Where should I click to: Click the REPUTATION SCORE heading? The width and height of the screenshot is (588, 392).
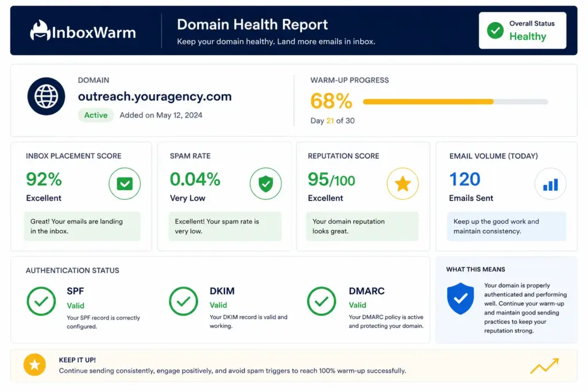click(x=343, y=156)
